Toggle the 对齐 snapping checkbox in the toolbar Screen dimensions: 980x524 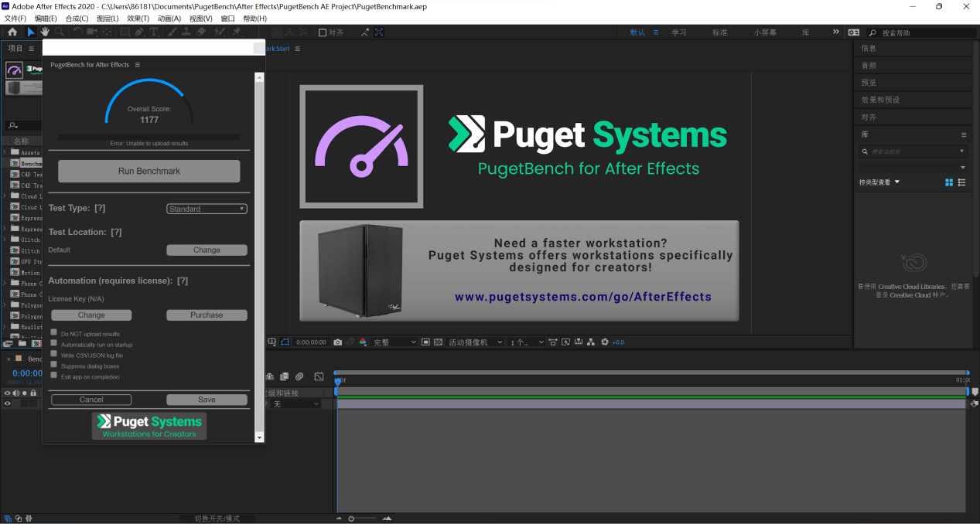[323, 32]
